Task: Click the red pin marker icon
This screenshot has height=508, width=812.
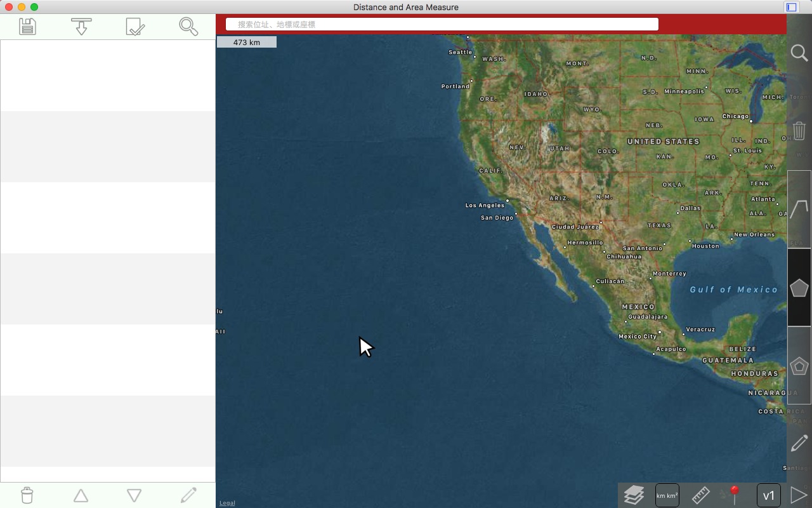Action: pyautogui.click(x=734, y=495)
